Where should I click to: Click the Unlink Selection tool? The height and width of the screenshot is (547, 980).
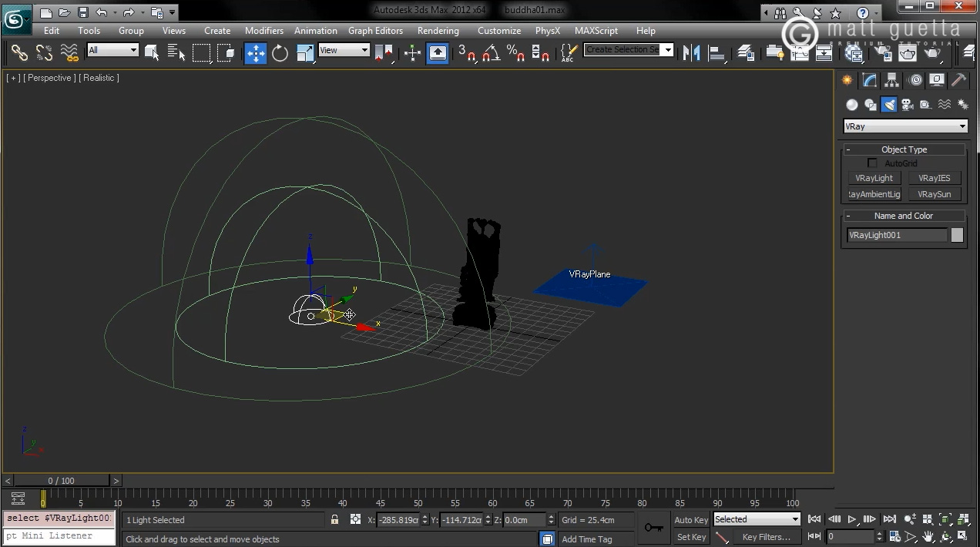(44, 52)
